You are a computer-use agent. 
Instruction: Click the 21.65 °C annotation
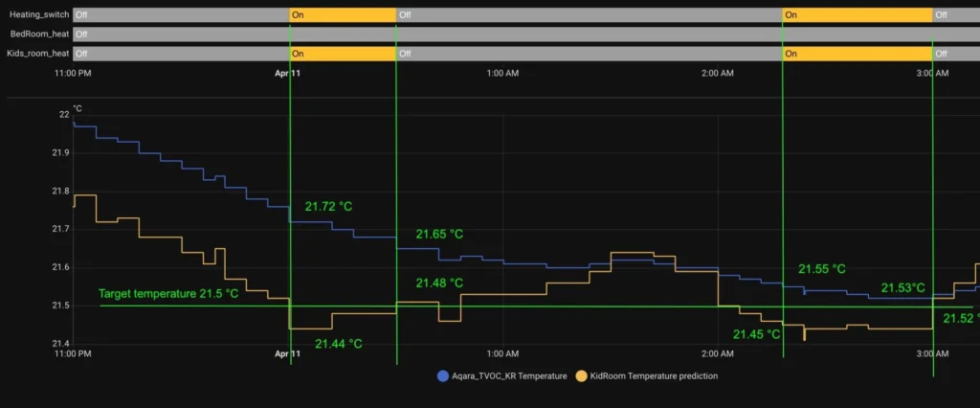439,234
